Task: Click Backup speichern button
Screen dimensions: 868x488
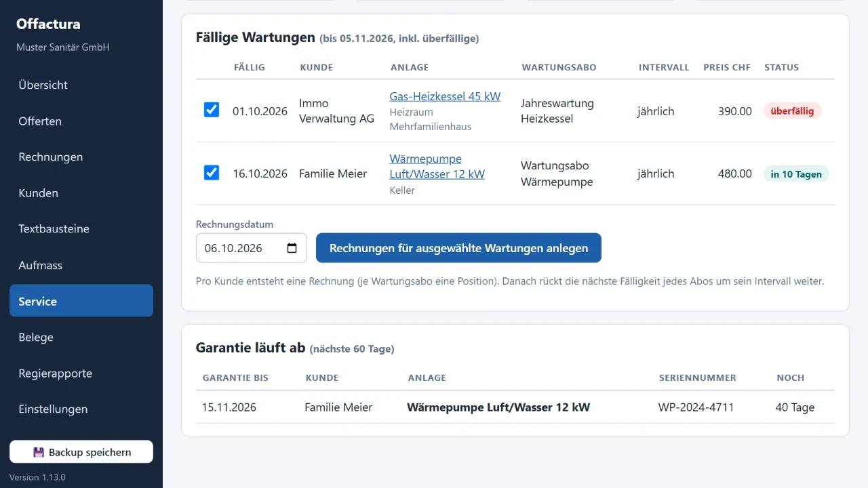Action: pyautogui.click(x=81, y=452)
